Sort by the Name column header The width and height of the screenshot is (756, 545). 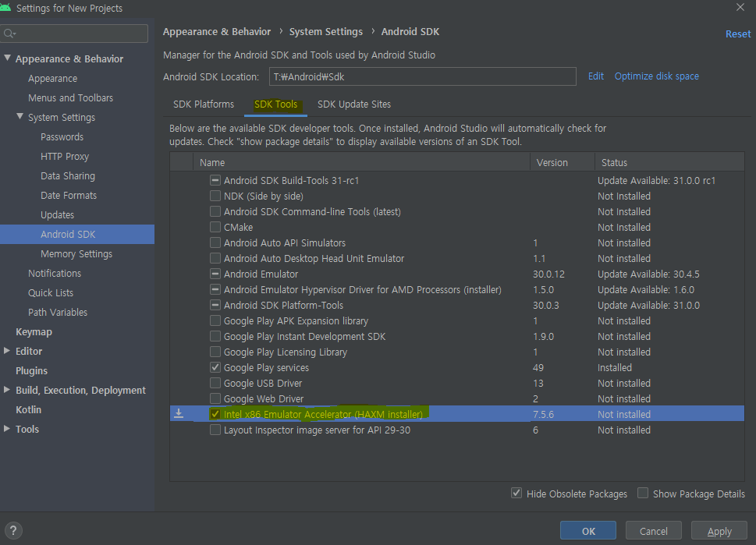tap(361, 162)
